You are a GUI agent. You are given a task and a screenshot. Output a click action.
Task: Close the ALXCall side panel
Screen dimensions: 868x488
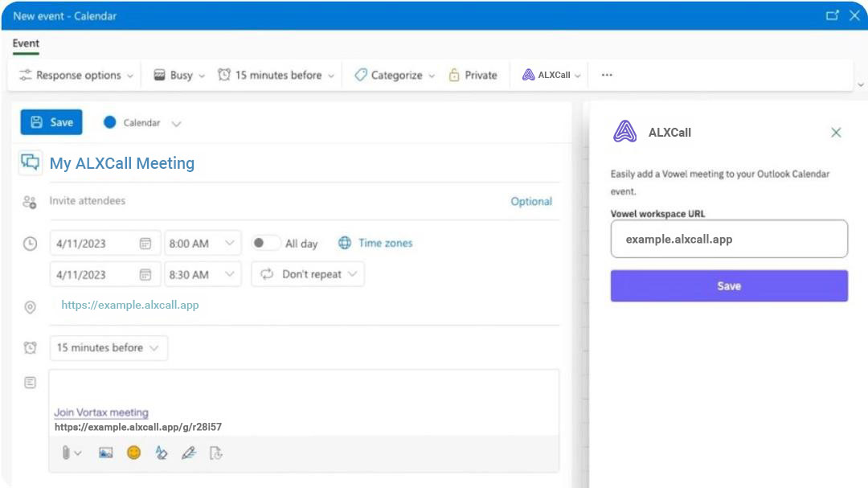836,133
